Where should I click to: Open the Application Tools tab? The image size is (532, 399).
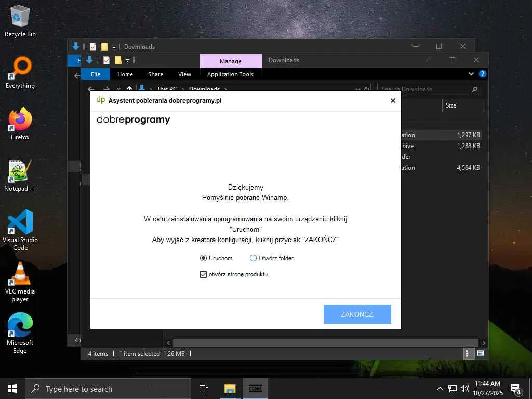[230, 74]
